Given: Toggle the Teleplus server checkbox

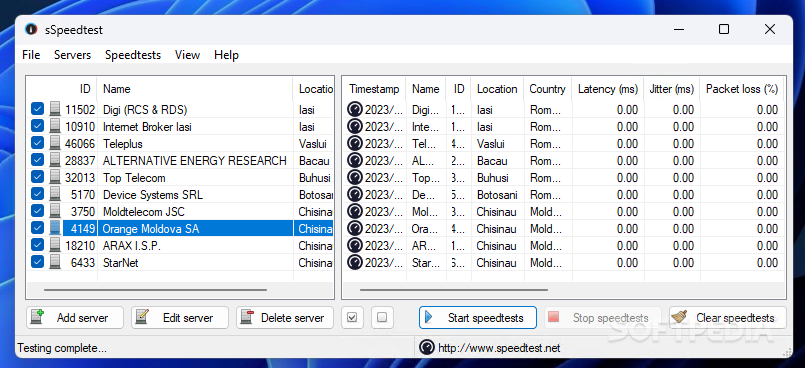Looking at the screenshot, I should pos(37,144).
